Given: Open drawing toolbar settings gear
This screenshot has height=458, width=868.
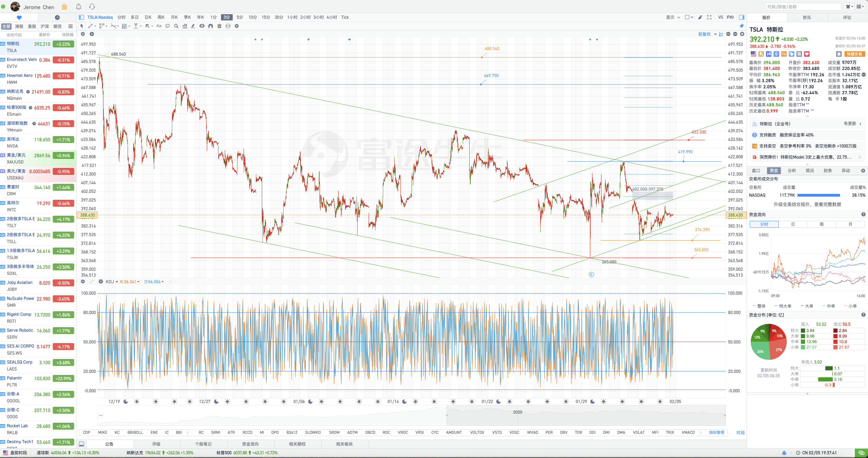Looking at the screenshot, I should click(x=237, y=26).
